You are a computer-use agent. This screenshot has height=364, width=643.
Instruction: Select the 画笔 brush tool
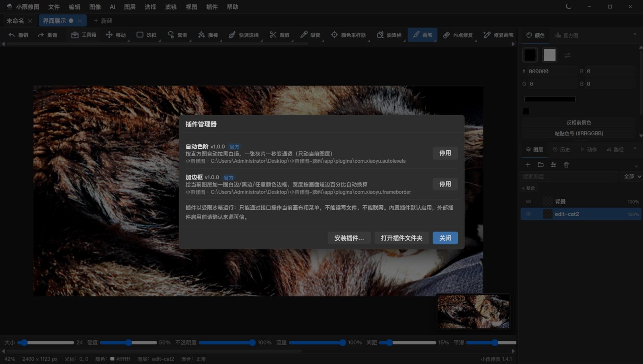422,35
